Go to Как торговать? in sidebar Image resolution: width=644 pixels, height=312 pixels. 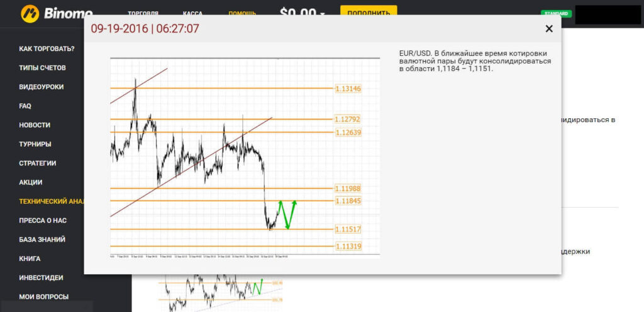tap(47, 48)
